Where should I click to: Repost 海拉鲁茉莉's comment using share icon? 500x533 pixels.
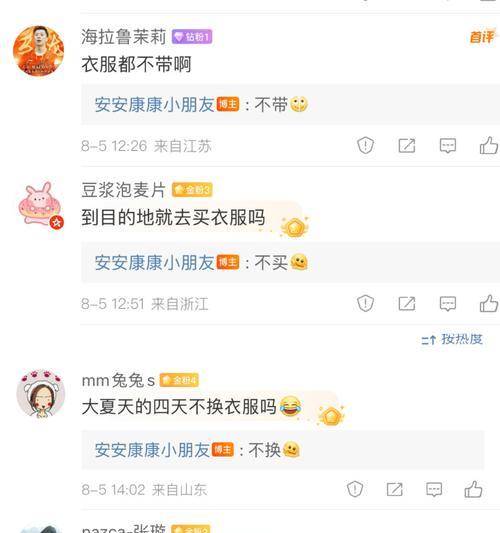click(407, 145)
